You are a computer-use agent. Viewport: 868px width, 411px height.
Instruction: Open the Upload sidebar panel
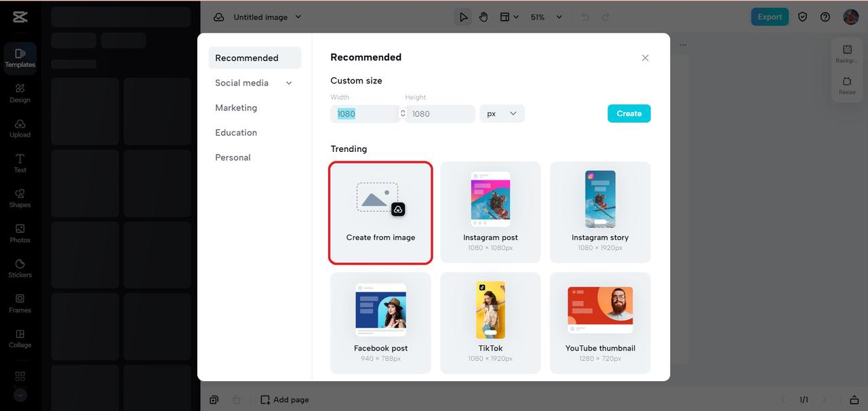point(20,128)
